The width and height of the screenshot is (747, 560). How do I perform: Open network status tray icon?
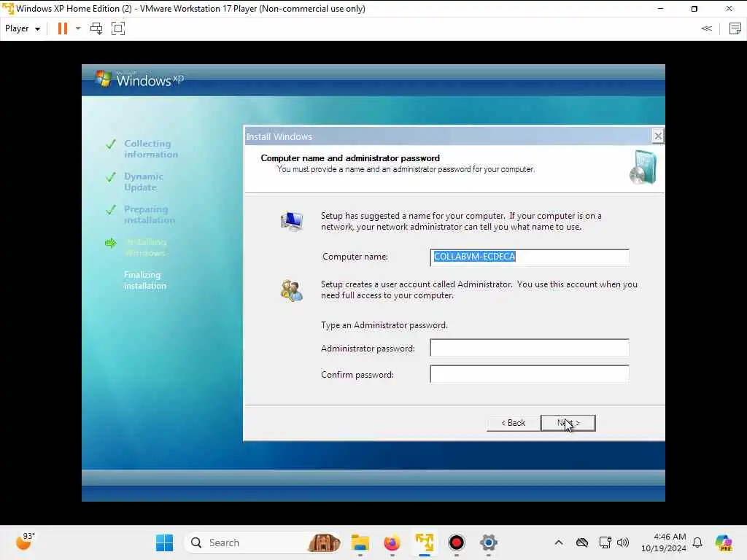click(605, 542)
